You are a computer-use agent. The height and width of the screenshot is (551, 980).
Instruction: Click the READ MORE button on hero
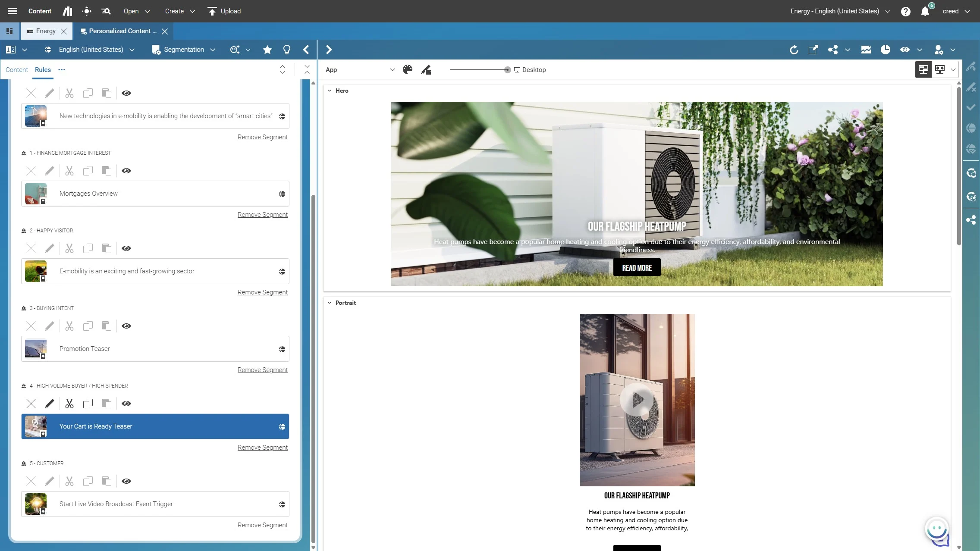(637, 267)
